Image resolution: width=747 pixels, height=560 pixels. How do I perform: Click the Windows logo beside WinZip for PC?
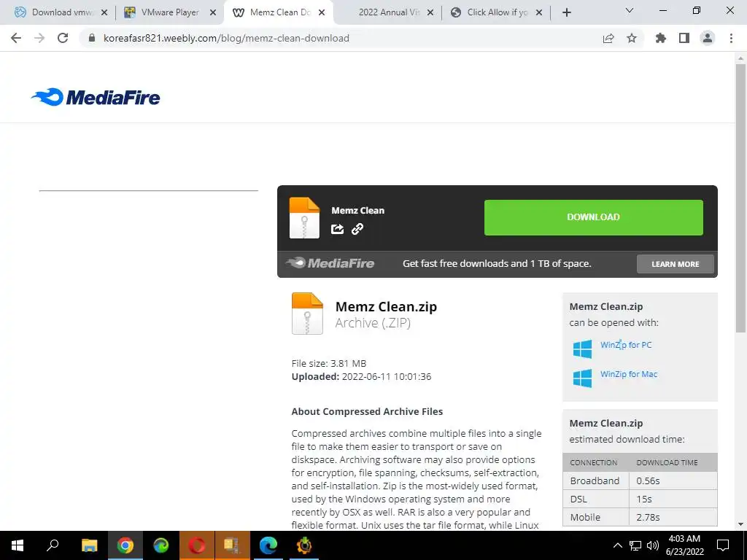tap(582, 349)
